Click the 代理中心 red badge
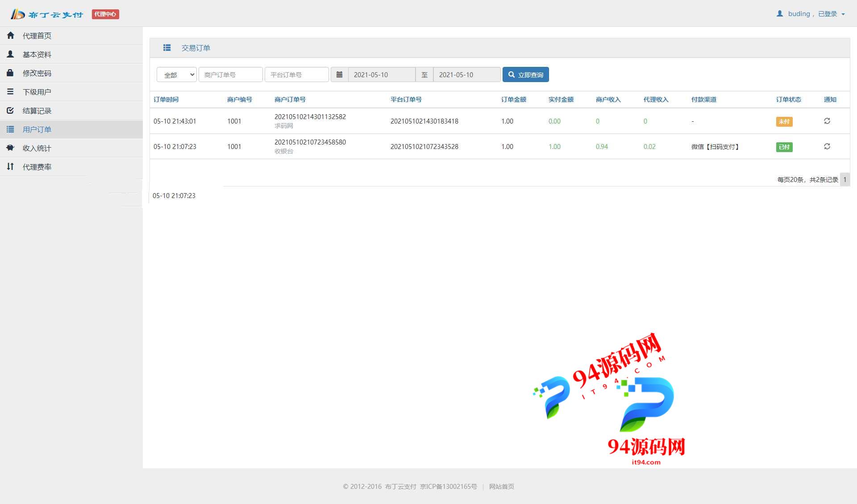Screen dimensions: 857x504 105,14
